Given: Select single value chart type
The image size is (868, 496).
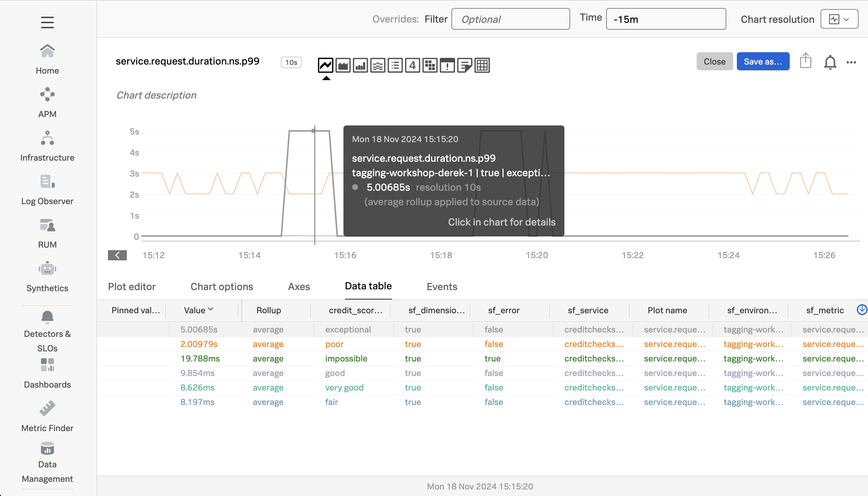Looking at the screenshot, I should [412, 66].
